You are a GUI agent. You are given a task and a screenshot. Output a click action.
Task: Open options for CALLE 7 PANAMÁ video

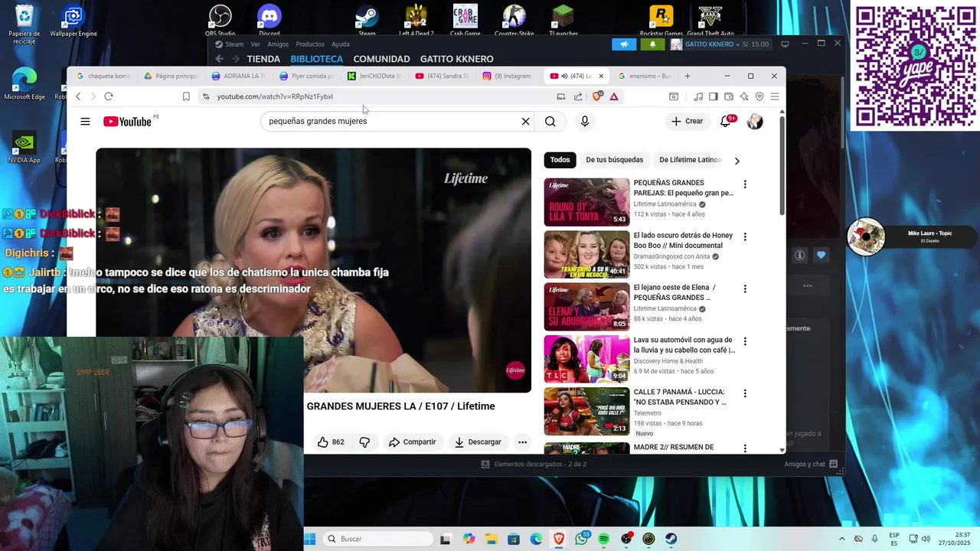tap(745, 393)
